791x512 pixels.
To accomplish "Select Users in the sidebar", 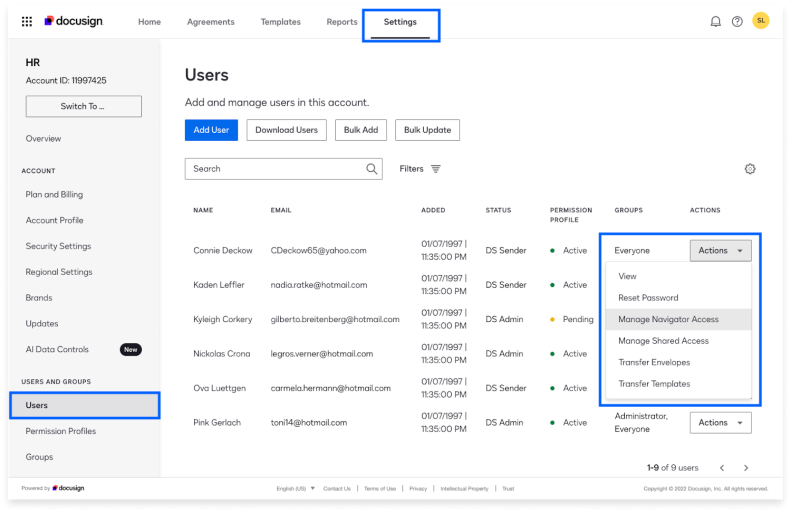I will [85, 406].
